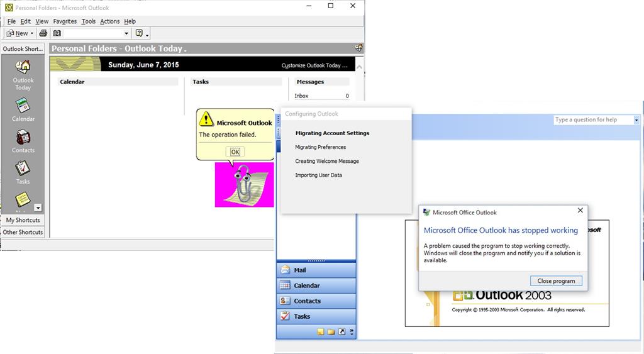Click the warning icon in the assistant balloon
644x354 pixels.
click(206, 119)
